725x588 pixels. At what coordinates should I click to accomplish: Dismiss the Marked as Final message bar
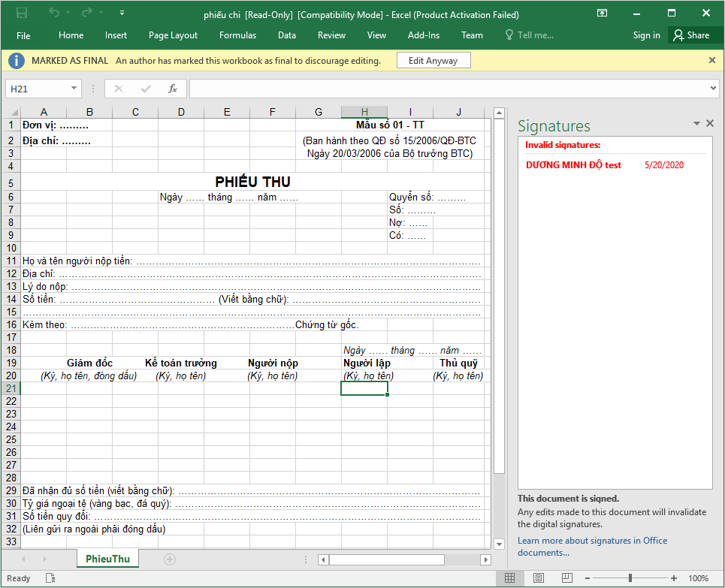pos(711,60)
